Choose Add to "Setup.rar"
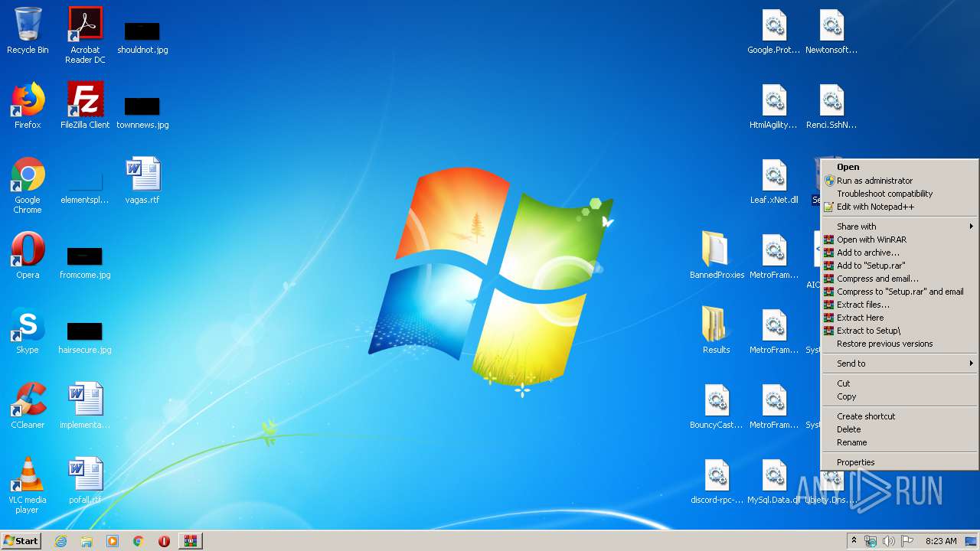 click(900, 266)
